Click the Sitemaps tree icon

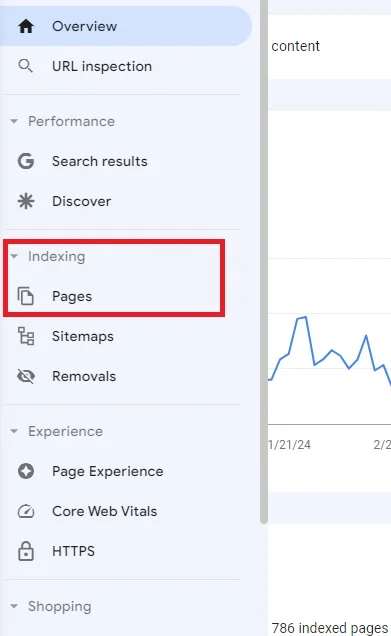point(26,336)
